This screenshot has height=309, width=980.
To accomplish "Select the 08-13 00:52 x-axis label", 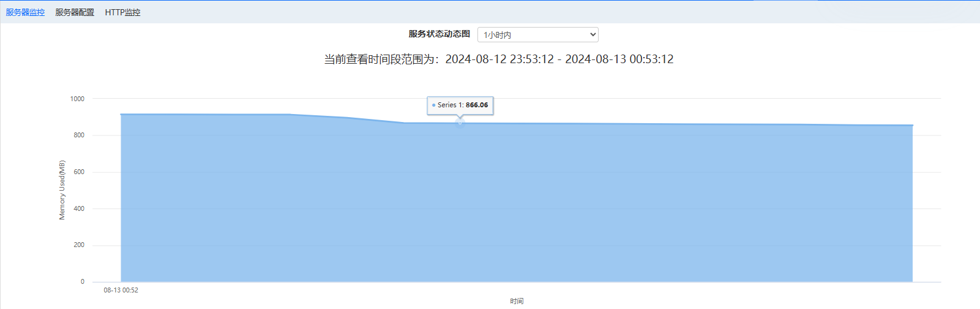I will pos(121,291).
